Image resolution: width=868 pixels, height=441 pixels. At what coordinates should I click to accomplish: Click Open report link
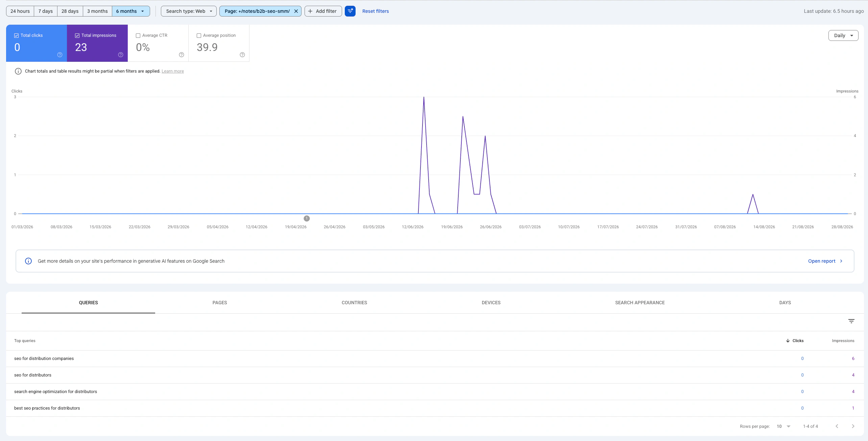point(822,261)
